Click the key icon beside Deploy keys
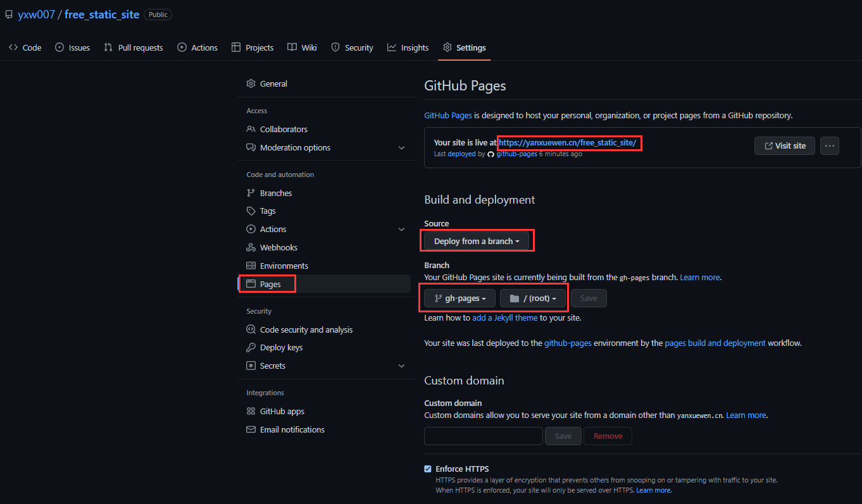 coord(251,347)
